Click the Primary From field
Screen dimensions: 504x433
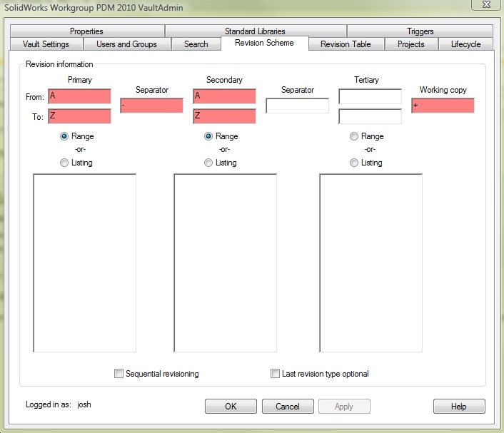80,96
